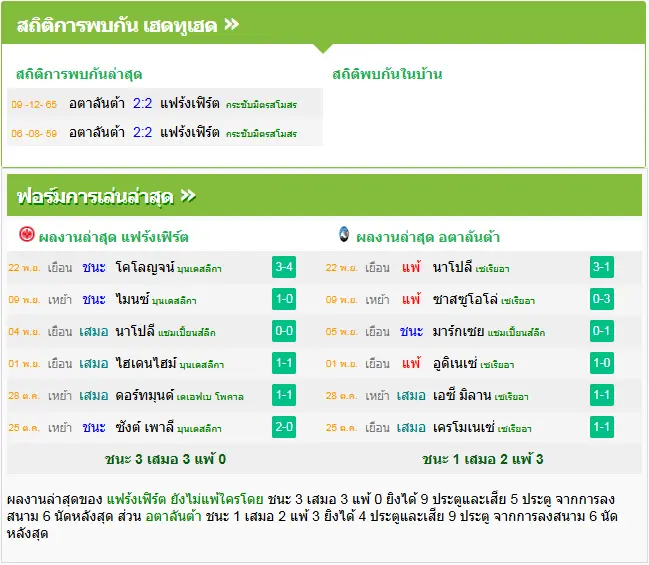Click the 2:2 score dated 06-08-59

tap(142, 132)
